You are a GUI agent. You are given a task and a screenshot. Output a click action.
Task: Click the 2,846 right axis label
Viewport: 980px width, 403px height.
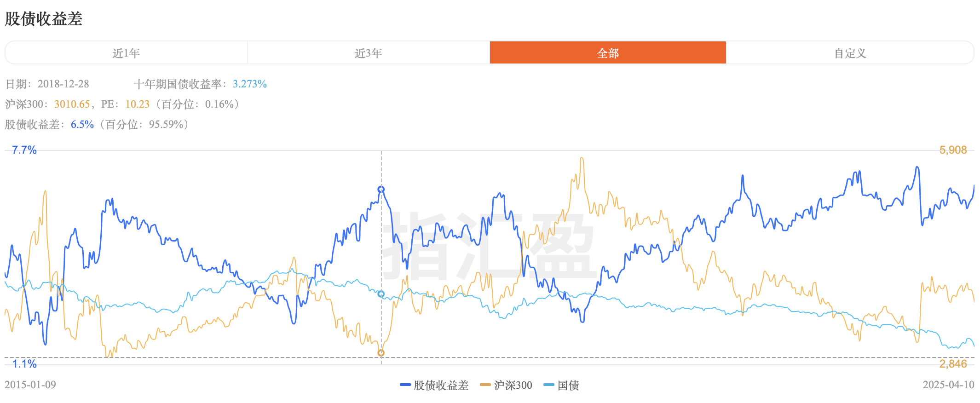coord(953,364)
